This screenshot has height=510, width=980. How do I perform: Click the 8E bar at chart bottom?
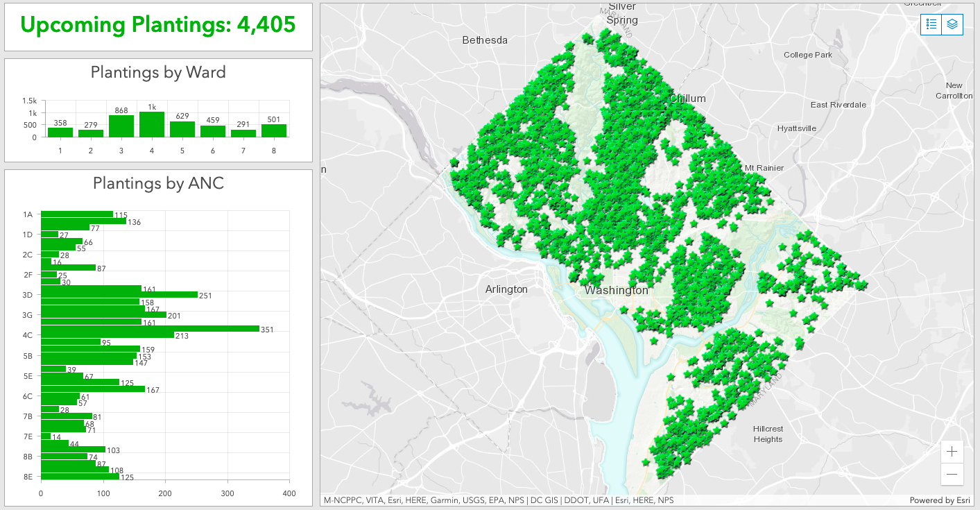coord(80,477)
